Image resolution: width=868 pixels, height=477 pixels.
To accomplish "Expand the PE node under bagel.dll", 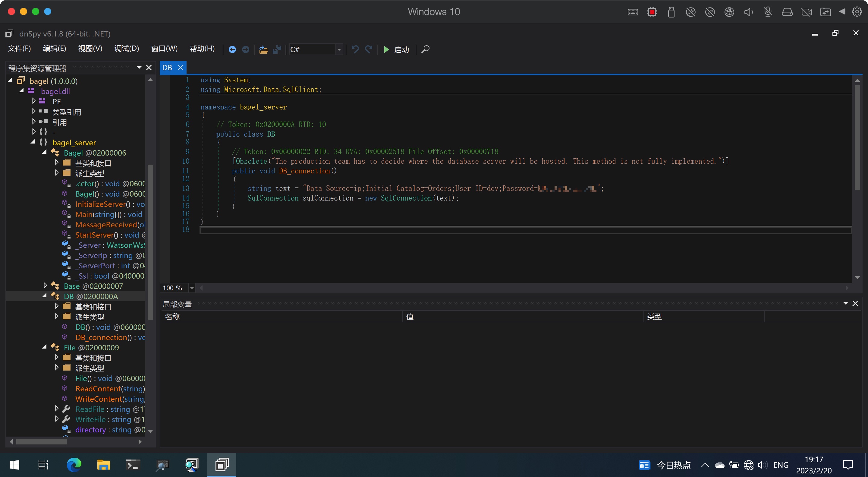I will click(34, 101).
